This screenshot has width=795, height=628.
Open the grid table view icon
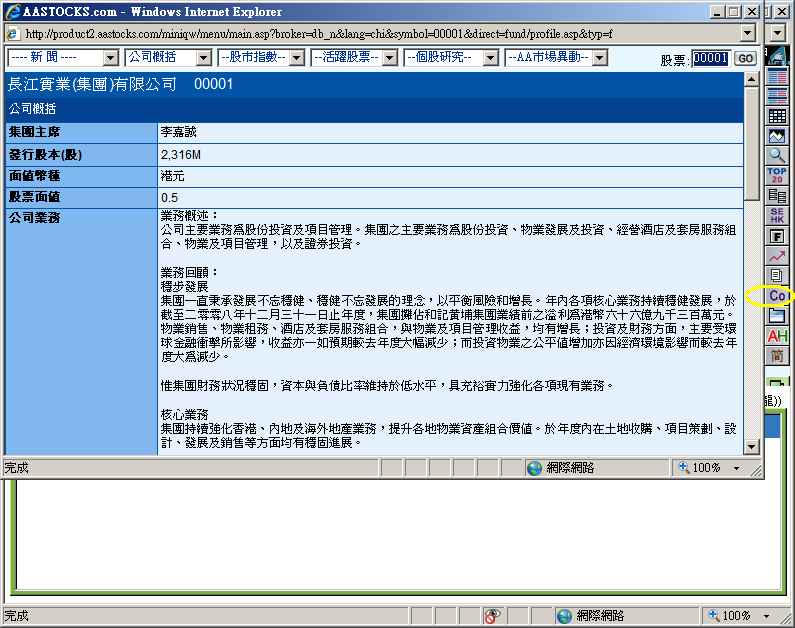pos(777,116)
